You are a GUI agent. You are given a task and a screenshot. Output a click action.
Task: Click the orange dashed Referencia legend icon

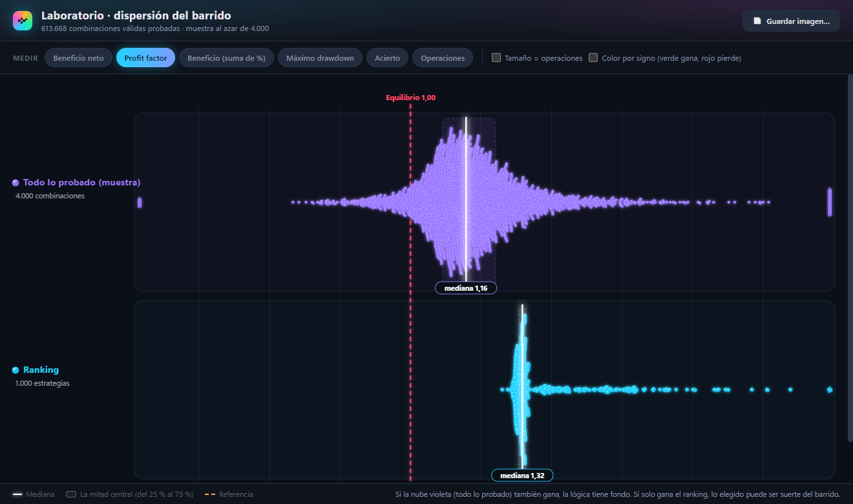pos(209,494)
